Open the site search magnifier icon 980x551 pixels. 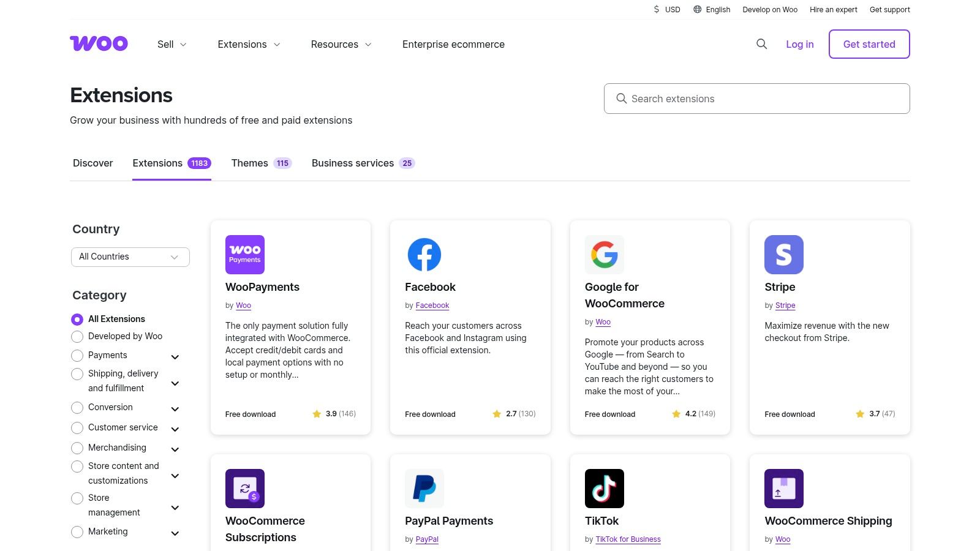[x=761, y=44]
